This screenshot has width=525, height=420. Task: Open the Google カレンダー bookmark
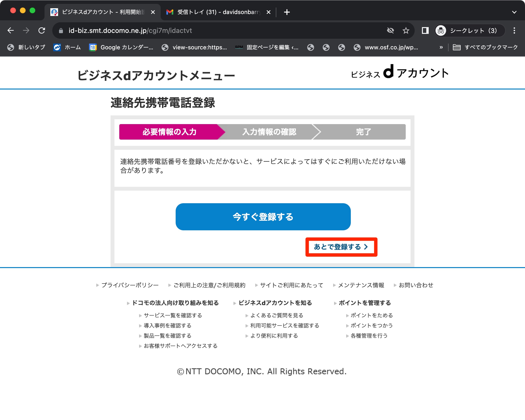coord(121,47)
